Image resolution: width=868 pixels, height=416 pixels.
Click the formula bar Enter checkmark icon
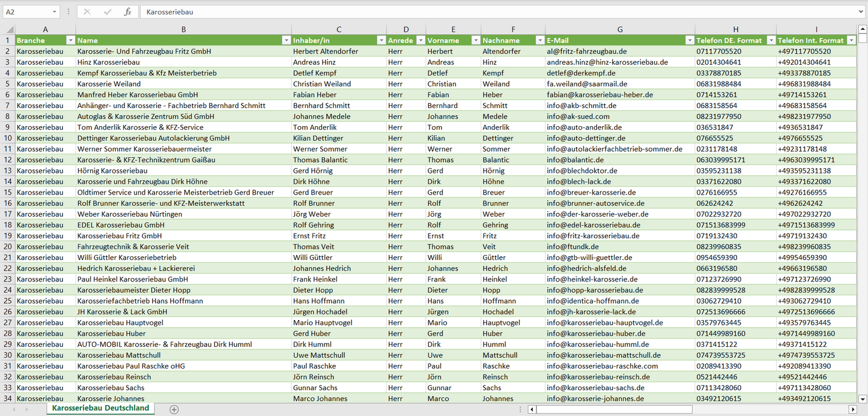(x=108, y=12)
